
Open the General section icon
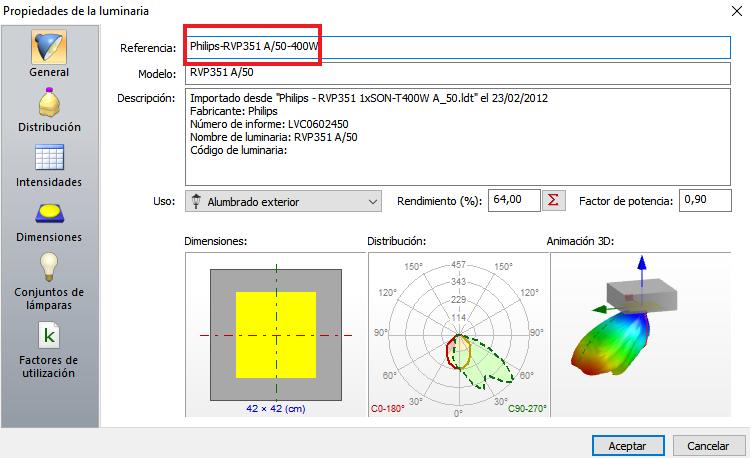[49, 47]
